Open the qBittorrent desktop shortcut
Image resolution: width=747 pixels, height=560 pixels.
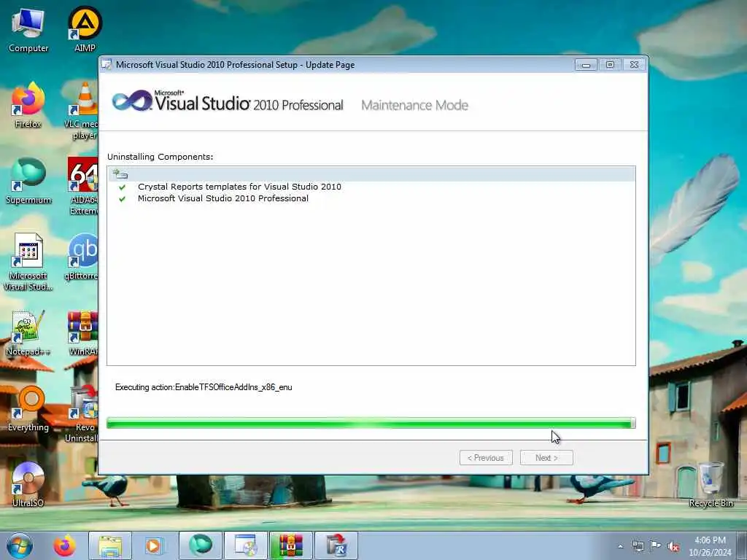(x=82, y=257)
